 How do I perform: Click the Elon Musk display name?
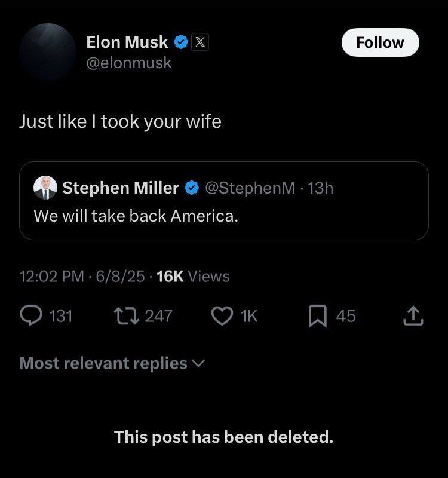pyautogui.click(x=127, y=42)
